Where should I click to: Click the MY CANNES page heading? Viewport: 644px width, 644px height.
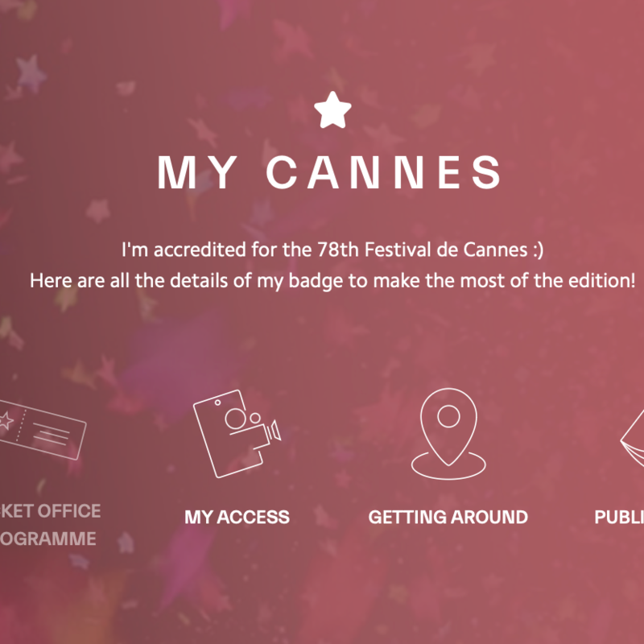pos(330,172)
